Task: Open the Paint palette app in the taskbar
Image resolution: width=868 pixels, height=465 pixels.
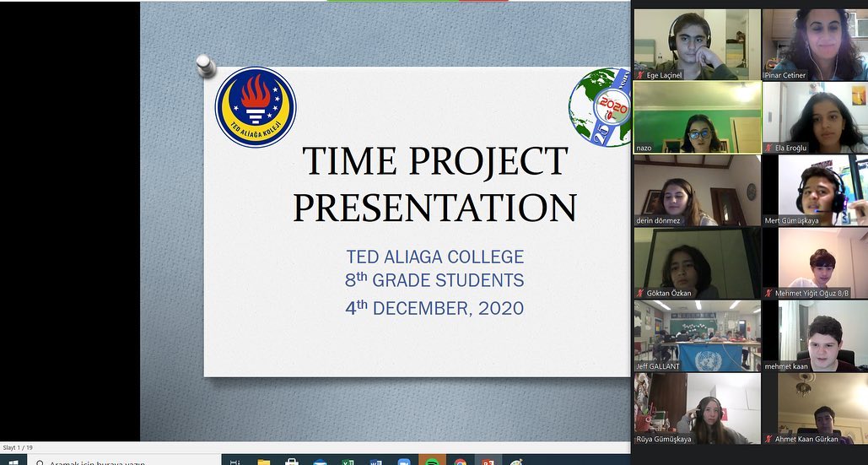Action: [516, 460]
